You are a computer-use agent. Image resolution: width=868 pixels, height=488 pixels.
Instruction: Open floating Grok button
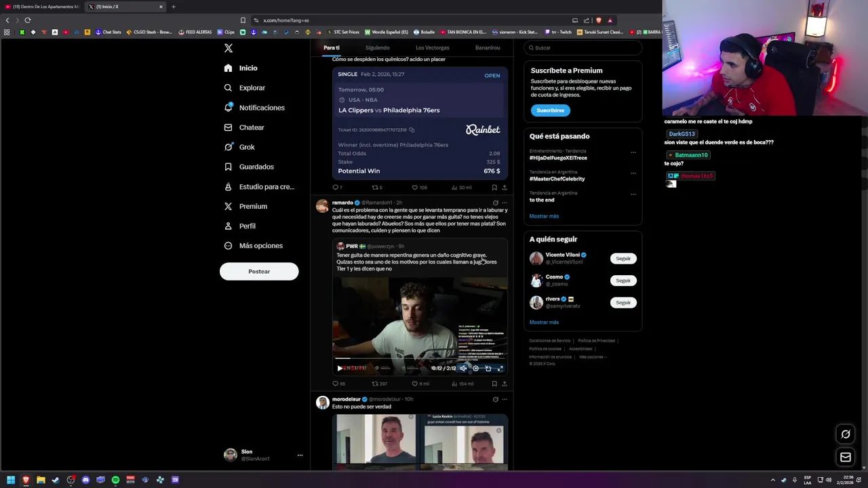pos(846,434)
